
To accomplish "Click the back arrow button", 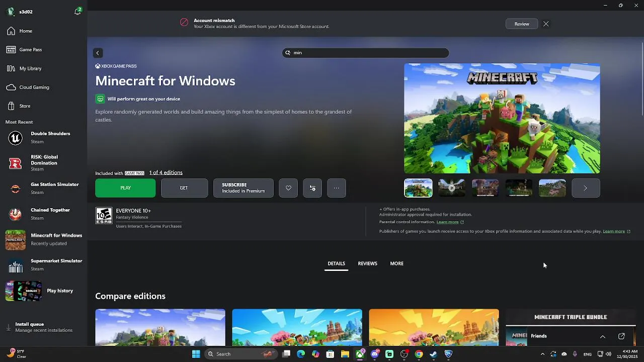I will 98,53.
